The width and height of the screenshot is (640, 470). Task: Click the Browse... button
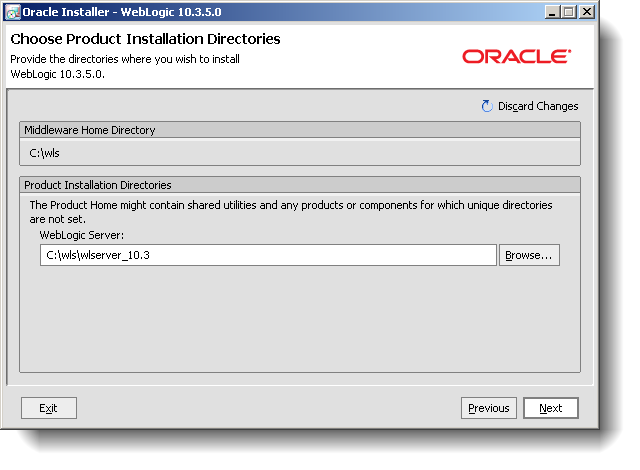pyautogui.click(x=529, y=255)
